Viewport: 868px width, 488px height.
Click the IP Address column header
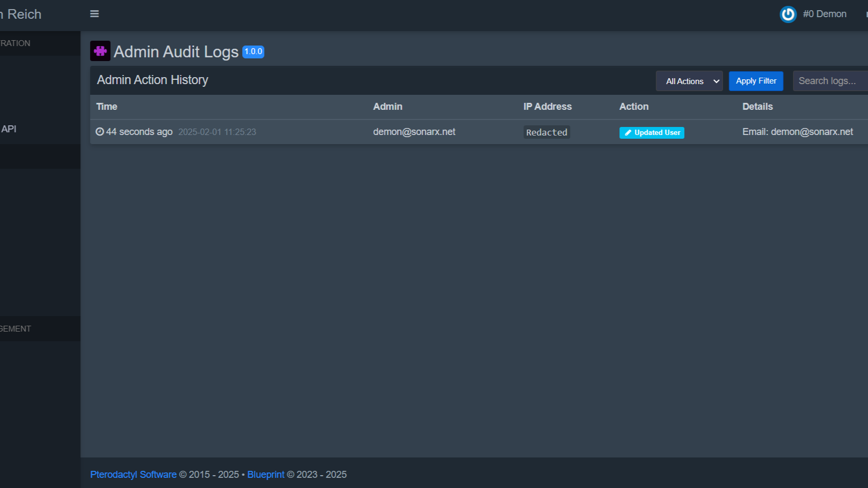pyautogui.click(x=547, y=107)
